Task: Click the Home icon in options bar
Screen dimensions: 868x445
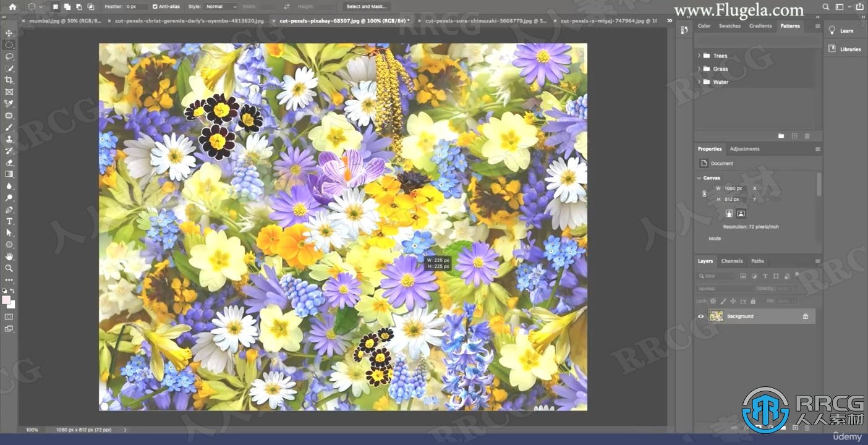Action: pos(12,6)
